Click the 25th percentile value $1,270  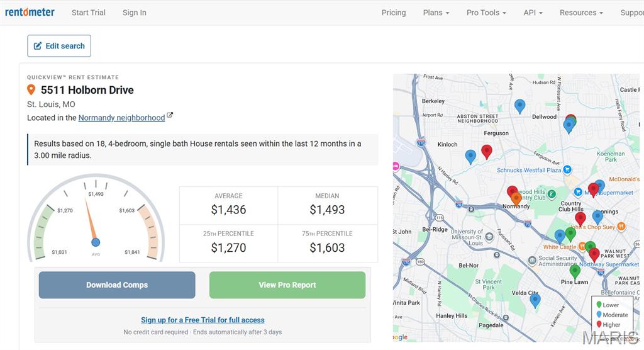[228, 247]
